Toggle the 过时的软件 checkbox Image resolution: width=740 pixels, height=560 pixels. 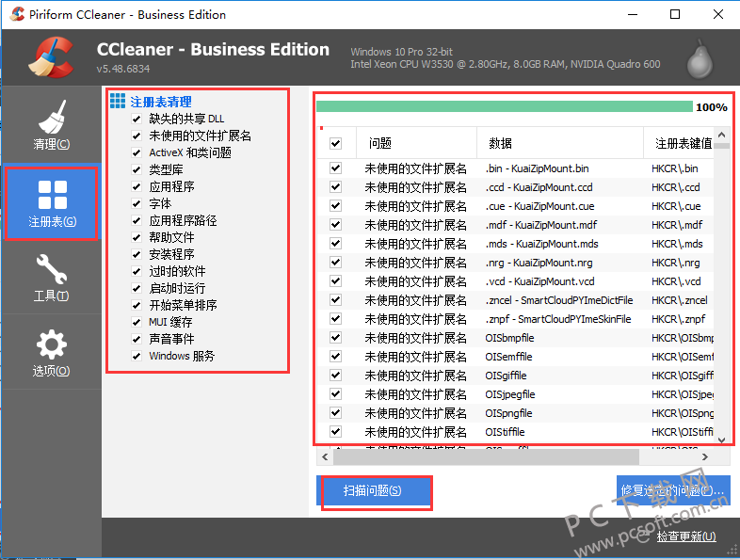[137, 271]
